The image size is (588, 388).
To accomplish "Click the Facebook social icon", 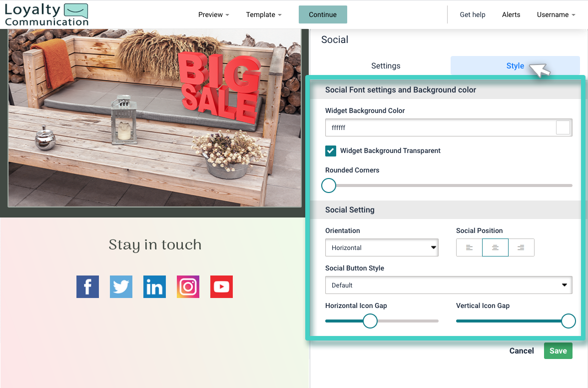I will coord(87,286).
